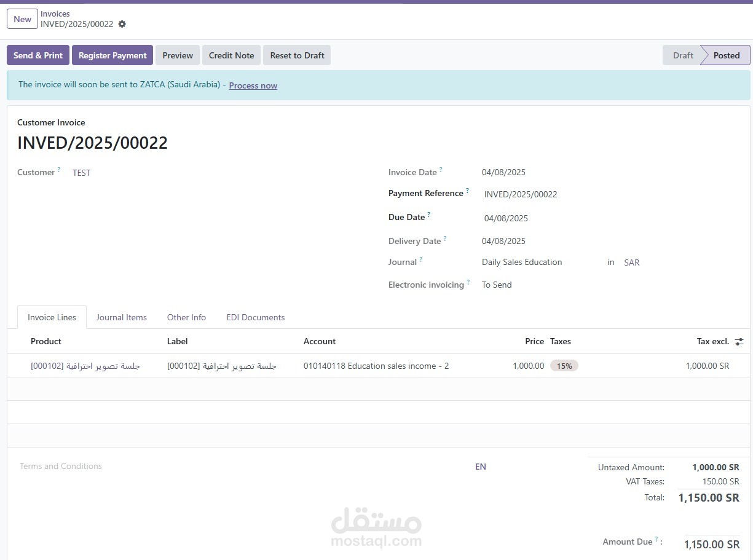This screenshot has width=753, height=560.
Task: Show help tooltip for Payment Reference
Action: [467, 191]
